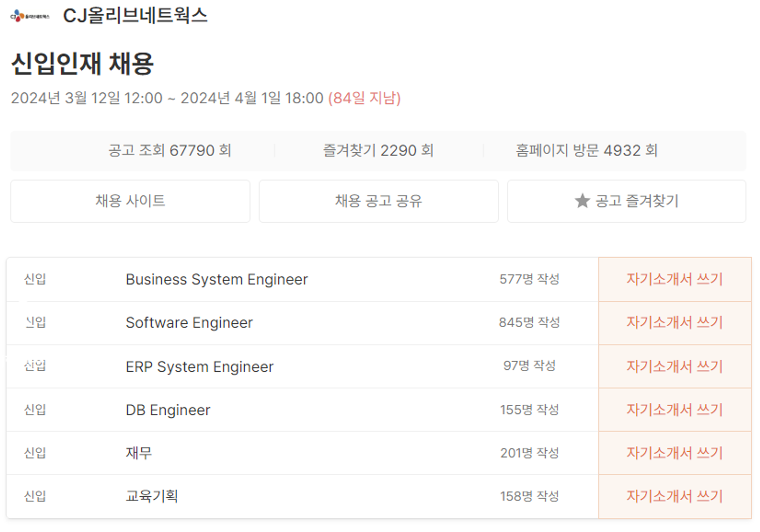This screenshot has width=760, height=532.
Task: Click 자기소개서 쓰기 for ERP System Engineer
Action: pyautogui.click(x=675, y=366)
